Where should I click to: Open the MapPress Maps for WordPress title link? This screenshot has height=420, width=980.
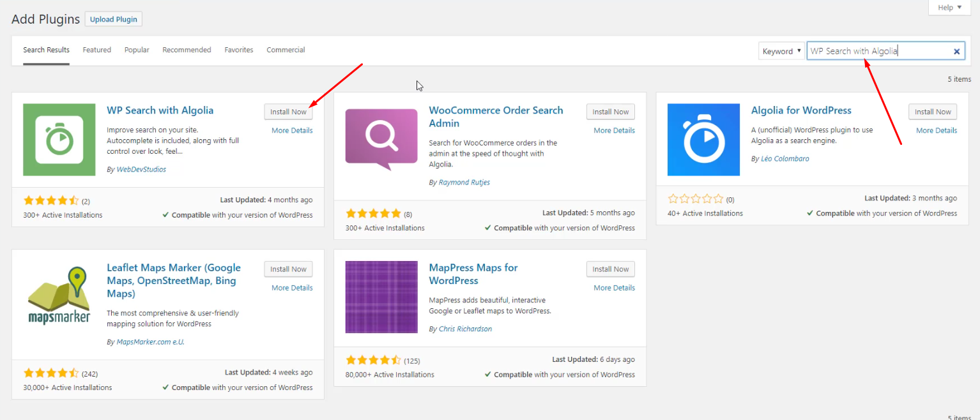(473, 274)
